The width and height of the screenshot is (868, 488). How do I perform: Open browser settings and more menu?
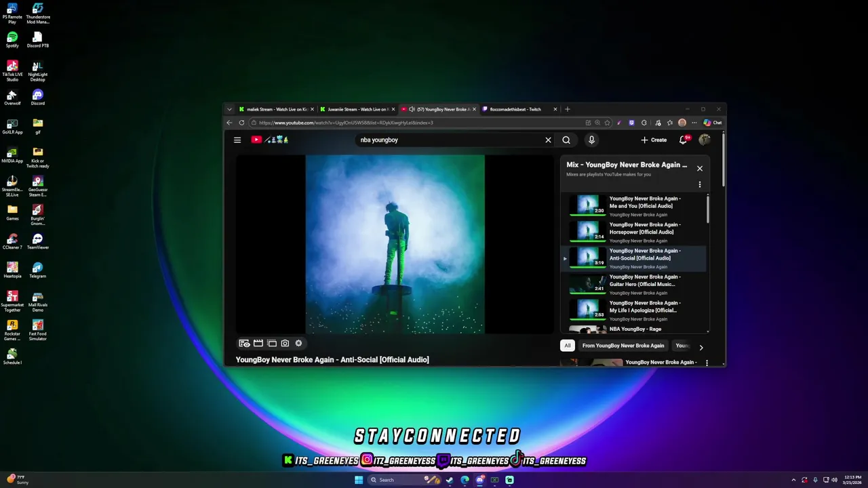694,123
